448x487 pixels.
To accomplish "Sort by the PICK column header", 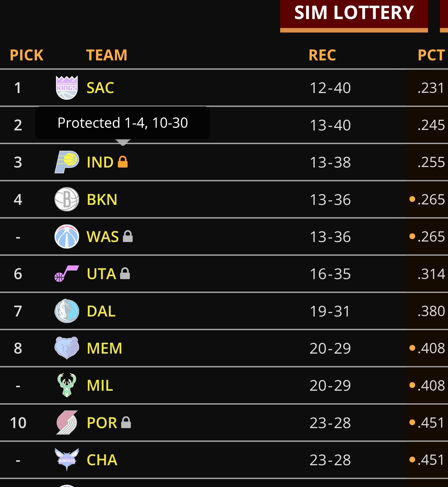I will pyautogui.click(x=26, y=55).
